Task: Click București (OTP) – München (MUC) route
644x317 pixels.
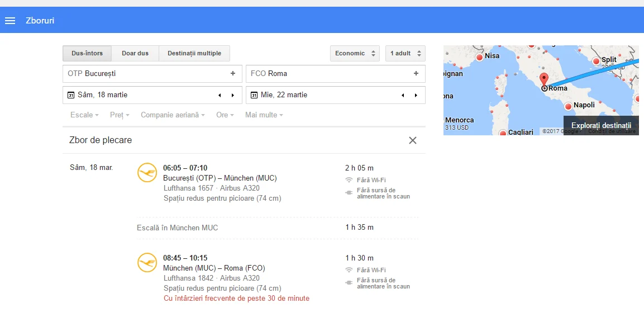Action: point(220,178)
